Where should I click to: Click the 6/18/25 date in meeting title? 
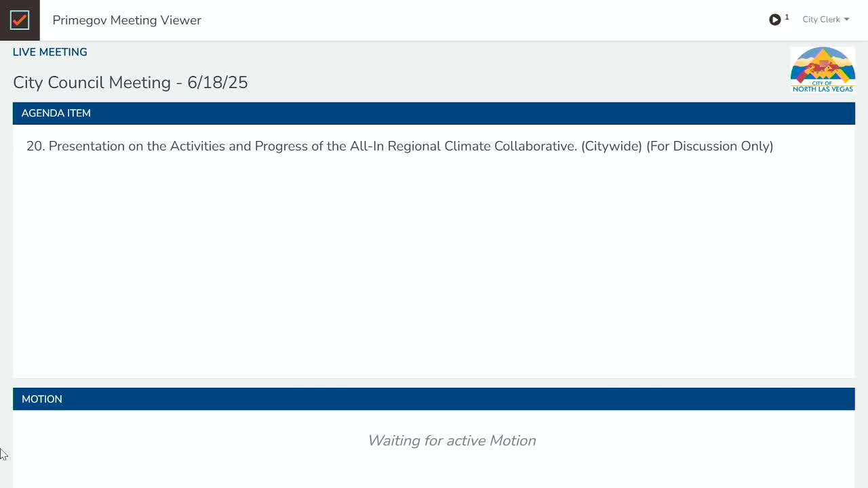click(218, 83)
